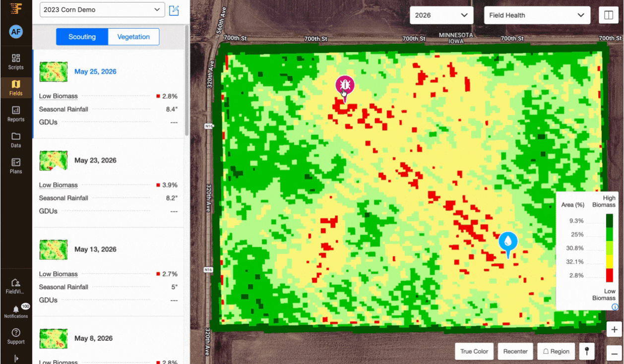Open the Plans section in sidebar

[16, 166]
